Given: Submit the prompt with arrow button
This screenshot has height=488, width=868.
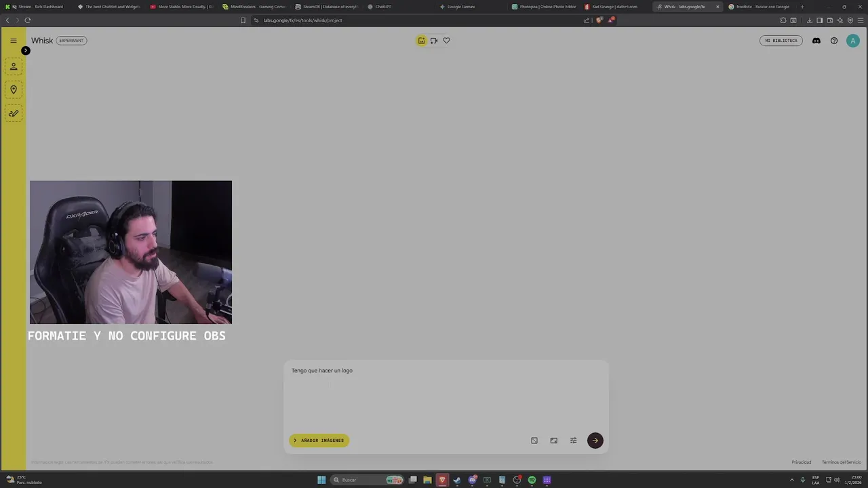Looking at the screenshot, I should 595,441.
